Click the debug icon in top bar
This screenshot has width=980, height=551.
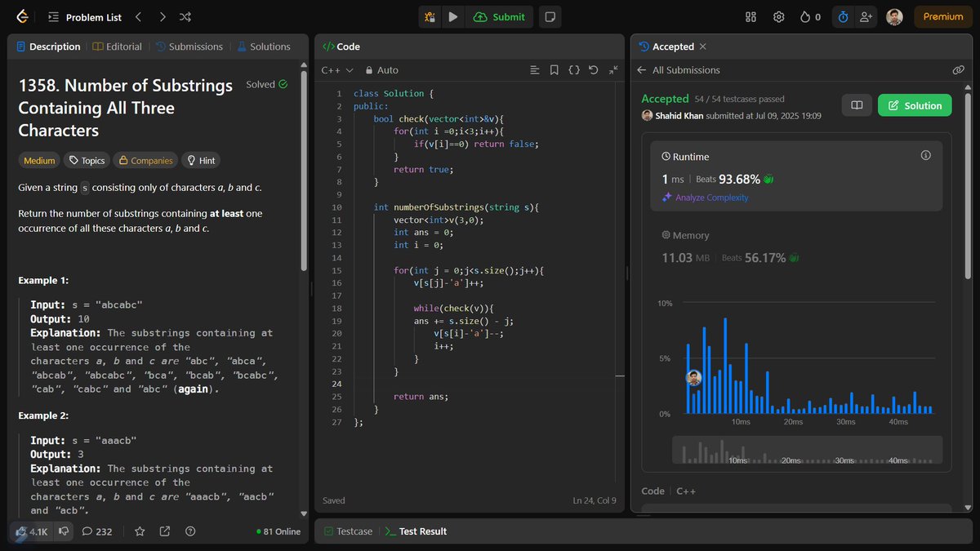(x=430, y=16)
